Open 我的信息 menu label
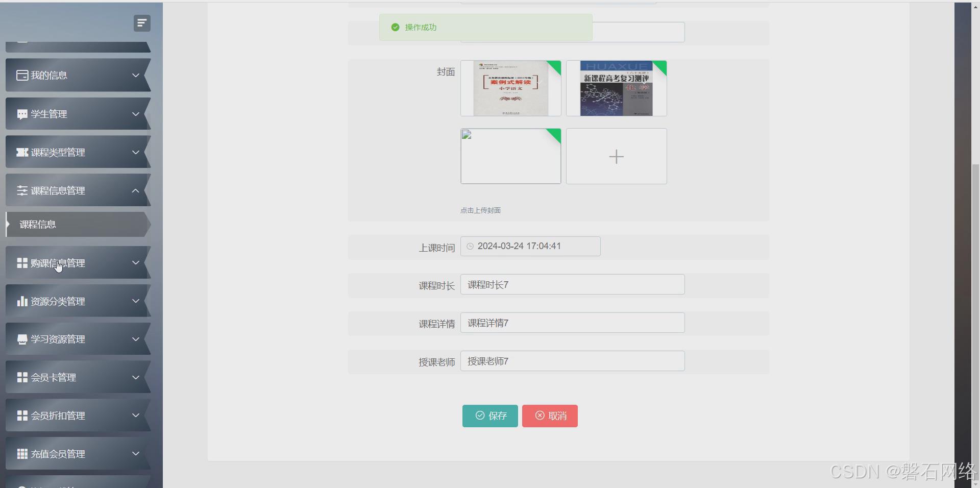The height and width of the screenshot is (488, 980). (x=49, y=75)
